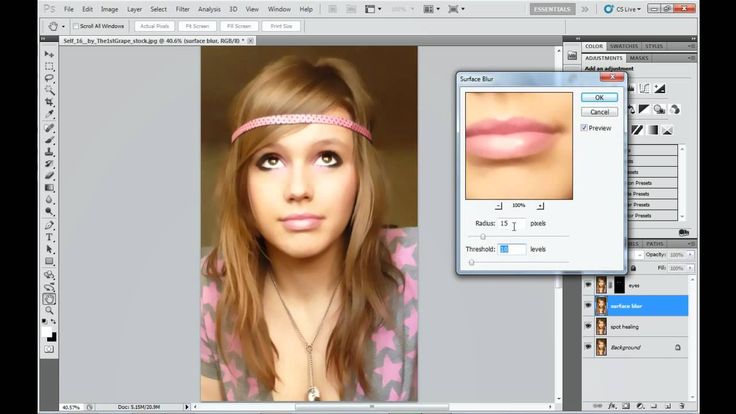Select the Zoom tool in toolbar

49,311
